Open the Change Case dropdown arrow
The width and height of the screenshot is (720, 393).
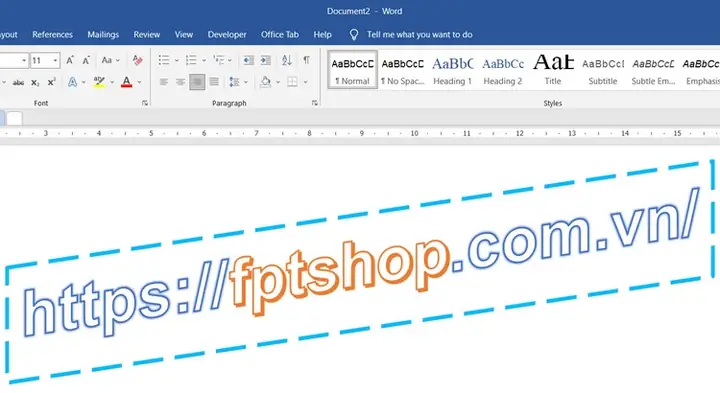118,60
